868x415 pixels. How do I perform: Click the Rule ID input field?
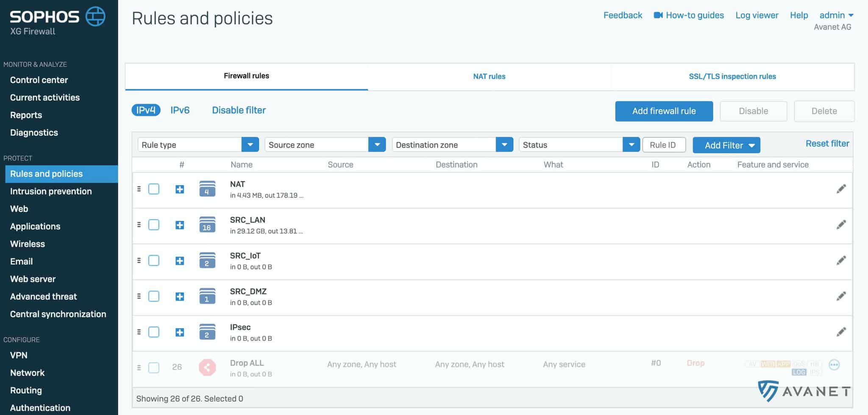coord(664,145)
